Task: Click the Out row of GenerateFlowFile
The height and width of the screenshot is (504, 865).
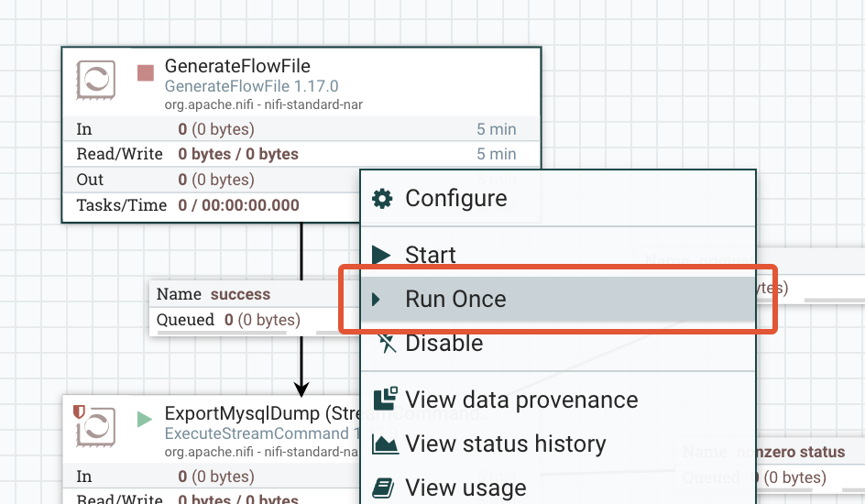Action: click(x=212, y=180)
